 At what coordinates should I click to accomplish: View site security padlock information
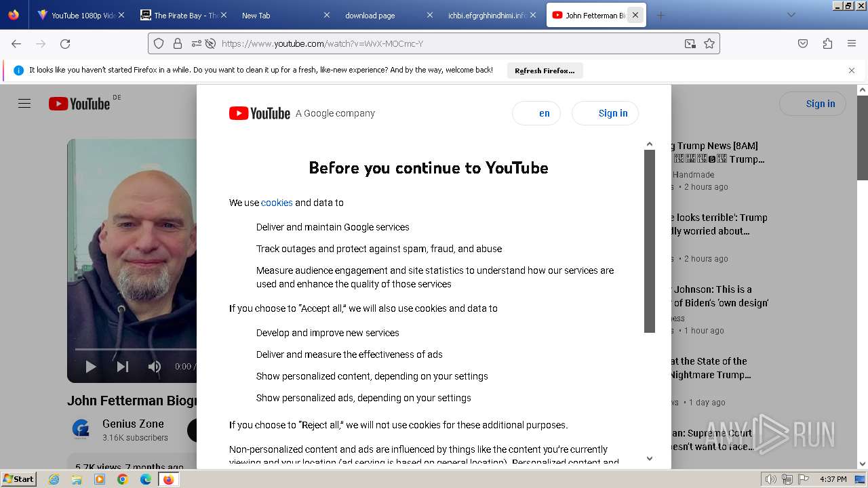[x=178, y=43]
